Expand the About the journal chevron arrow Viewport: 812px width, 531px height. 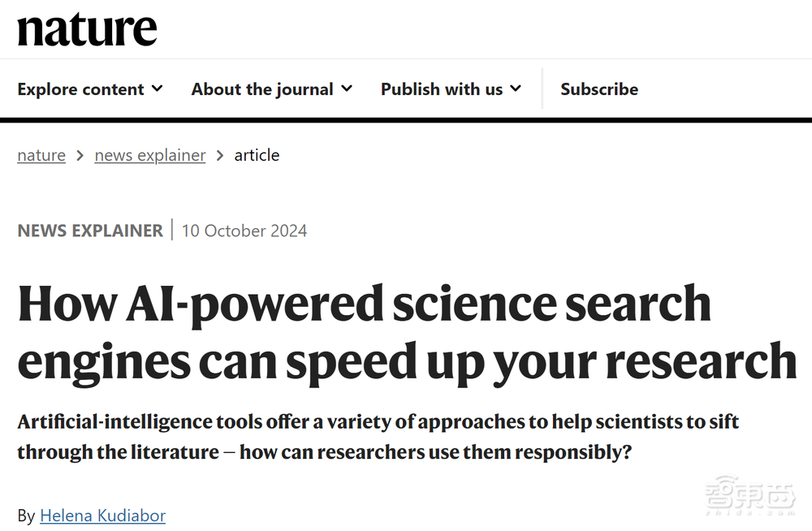coord(348,89)
